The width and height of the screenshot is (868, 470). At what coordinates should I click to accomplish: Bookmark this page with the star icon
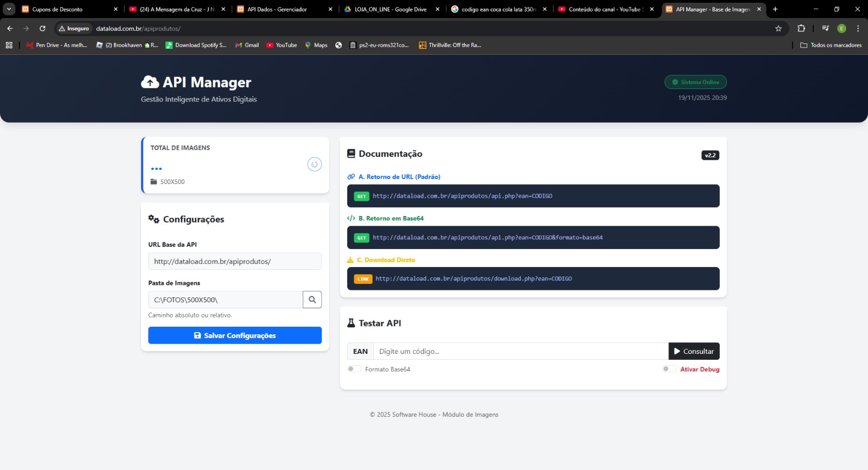(778, 29)
